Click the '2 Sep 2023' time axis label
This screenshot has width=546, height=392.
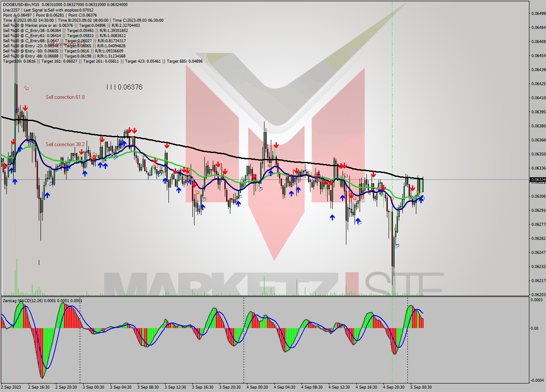[11, 387]
